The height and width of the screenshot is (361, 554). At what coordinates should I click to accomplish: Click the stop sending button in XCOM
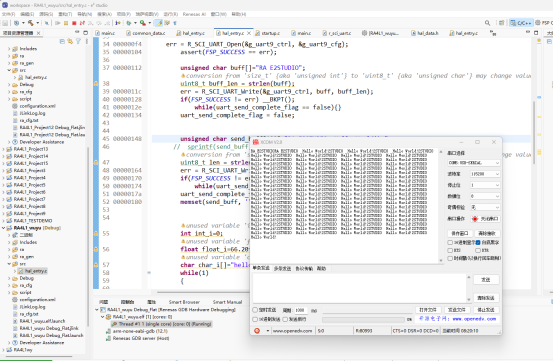click(x=486, y=310)
